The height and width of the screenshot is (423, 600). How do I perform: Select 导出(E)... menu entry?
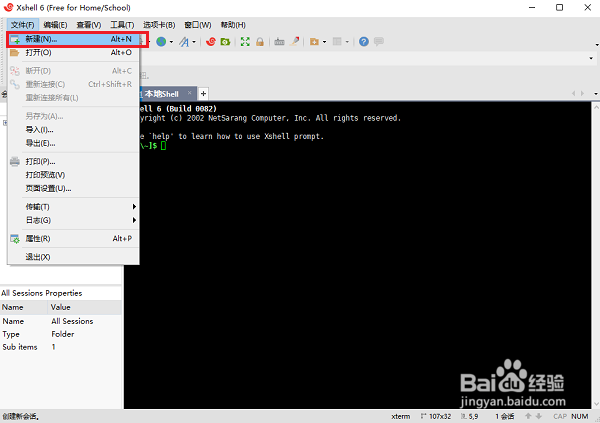[x=73, y=144]
